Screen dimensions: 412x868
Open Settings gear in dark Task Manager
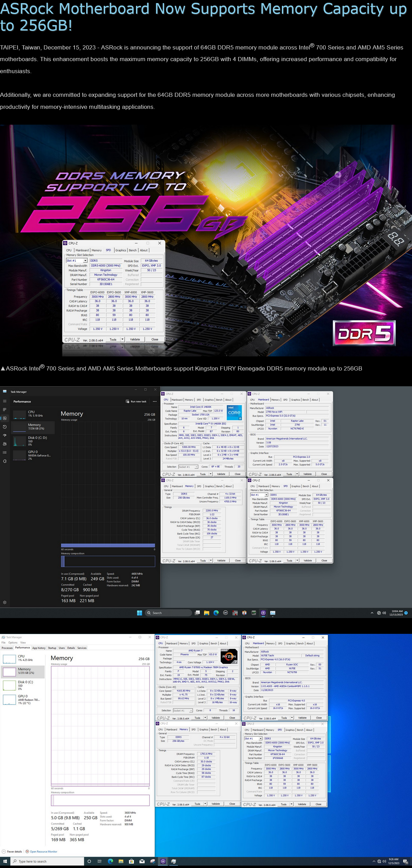click(4, 602)
